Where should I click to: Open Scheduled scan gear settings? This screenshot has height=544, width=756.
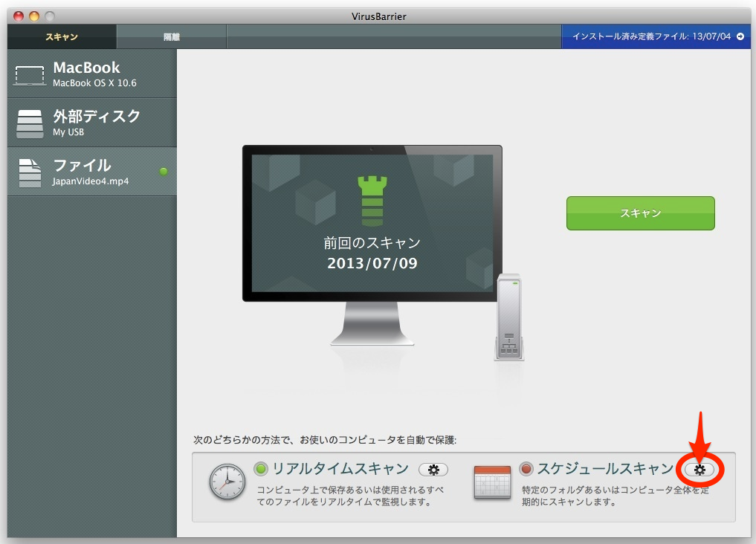[700, 470]
